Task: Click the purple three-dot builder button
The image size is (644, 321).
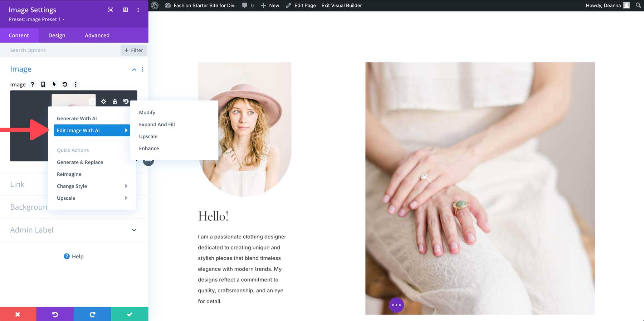Action: [396, 305]
